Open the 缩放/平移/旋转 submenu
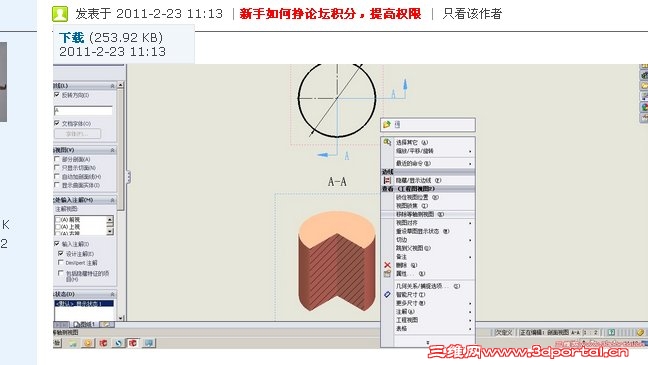648x365 pixels. (434, 151)
